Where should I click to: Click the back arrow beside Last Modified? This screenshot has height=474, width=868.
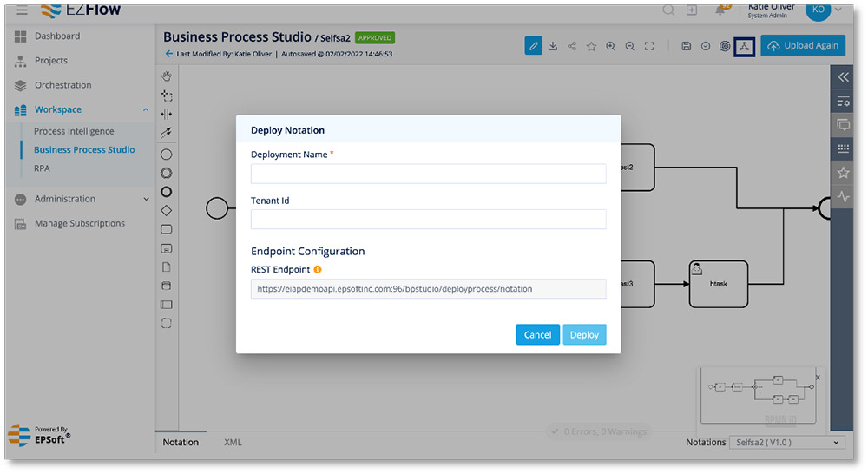169,54
